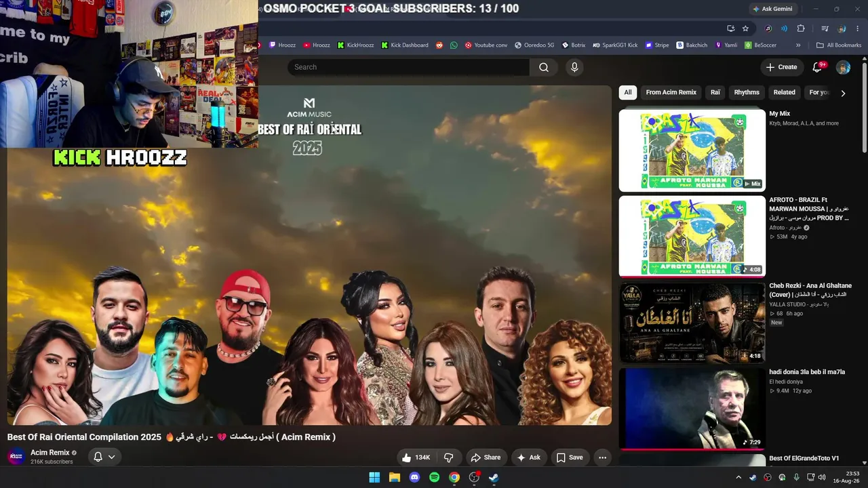Switch to Chrome in the taskbar

tap(454, 477)
